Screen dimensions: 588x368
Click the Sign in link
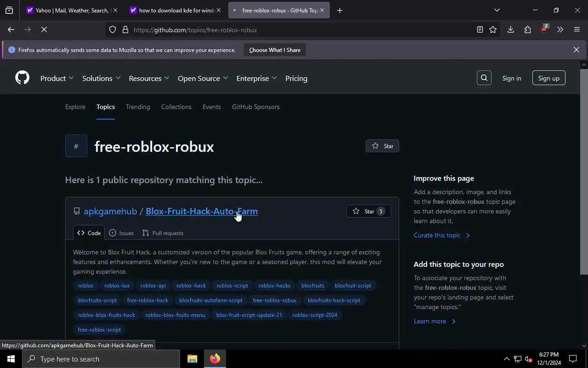pos(512,78)
